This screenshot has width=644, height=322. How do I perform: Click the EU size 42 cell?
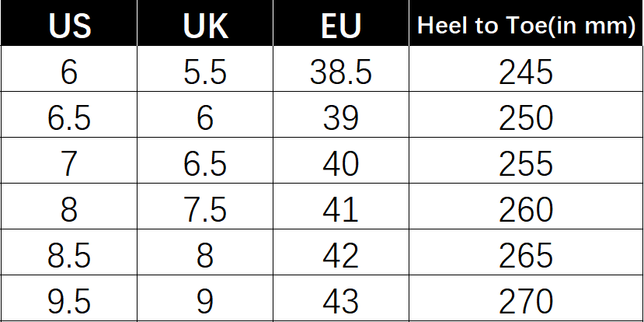point(341,252)
